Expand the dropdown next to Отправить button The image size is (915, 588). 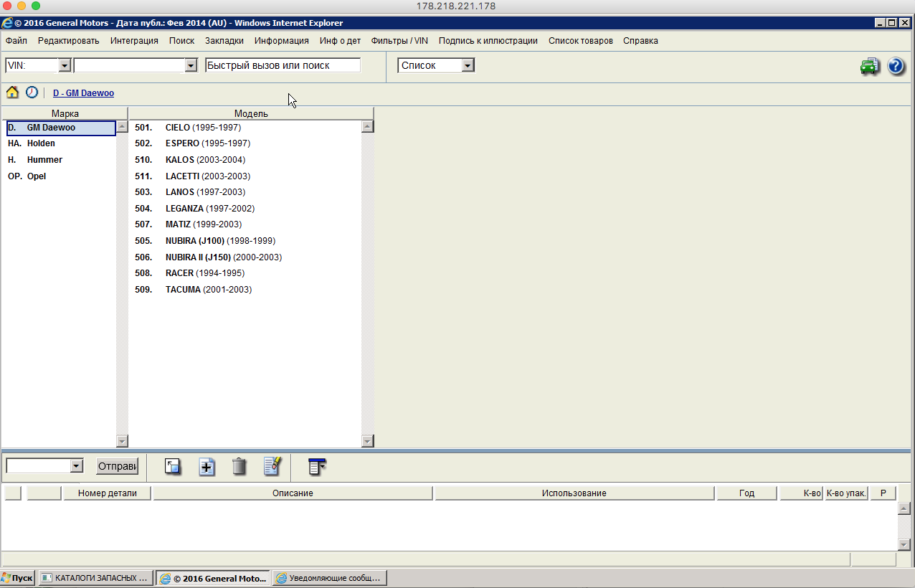[77, 466]
